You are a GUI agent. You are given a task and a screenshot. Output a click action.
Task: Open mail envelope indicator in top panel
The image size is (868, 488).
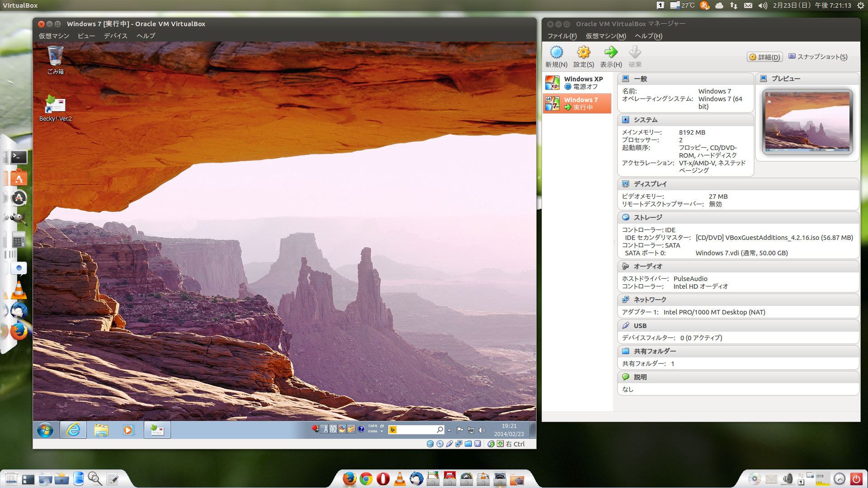point(748,5)
